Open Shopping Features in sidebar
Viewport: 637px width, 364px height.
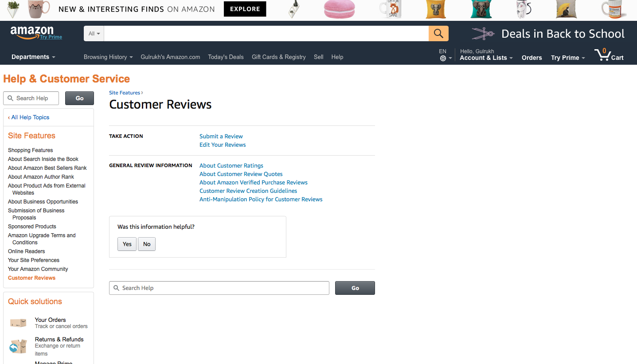(30, 150)
